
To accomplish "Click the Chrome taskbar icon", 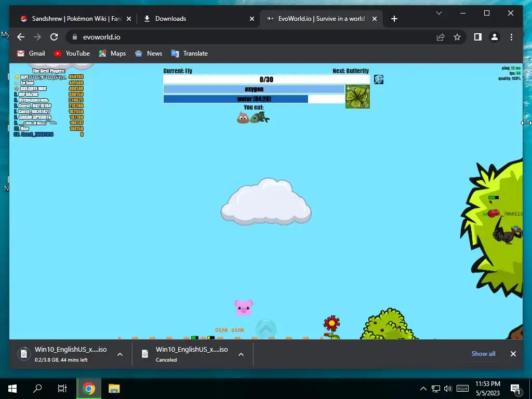I will pos(89,389).
